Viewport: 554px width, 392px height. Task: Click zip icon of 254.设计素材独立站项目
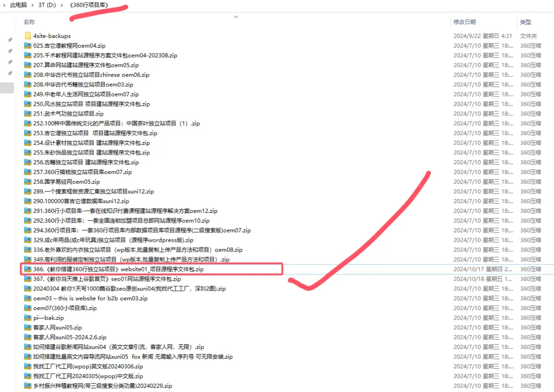coord(28,143)
